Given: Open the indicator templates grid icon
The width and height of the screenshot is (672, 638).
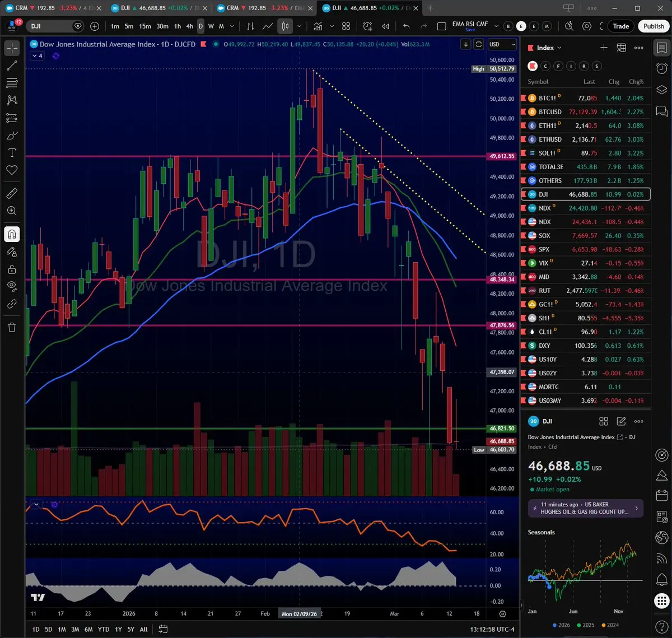Looking at the screenshot, I should 346,26.
